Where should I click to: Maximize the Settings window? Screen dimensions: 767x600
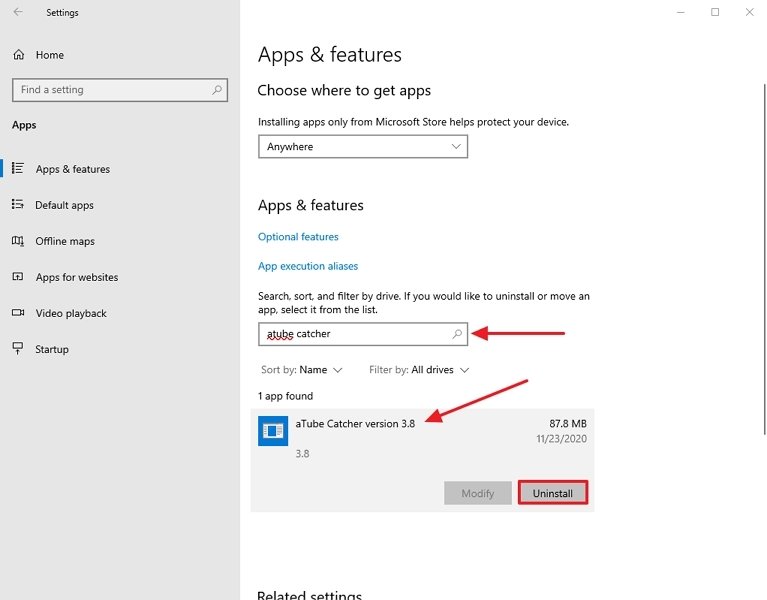click(x=715, y=12)
